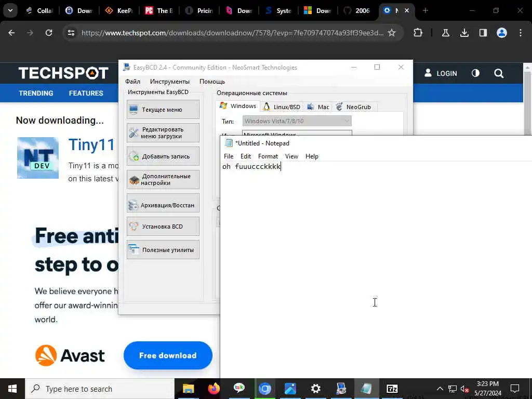Open the Tiny11 title link
This screenshot has width=532, height=399.
click(x=91, y=145)
